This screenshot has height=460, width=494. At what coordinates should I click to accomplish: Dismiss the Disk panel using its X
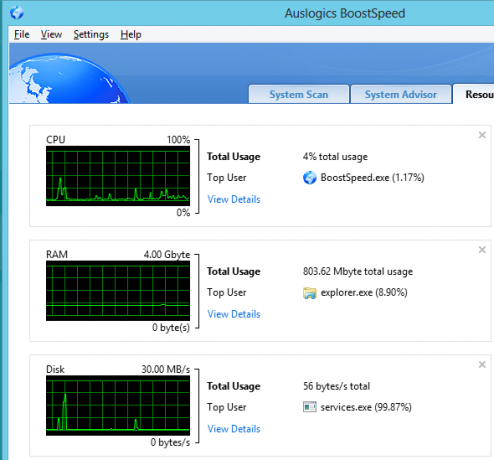coord(482,364)
